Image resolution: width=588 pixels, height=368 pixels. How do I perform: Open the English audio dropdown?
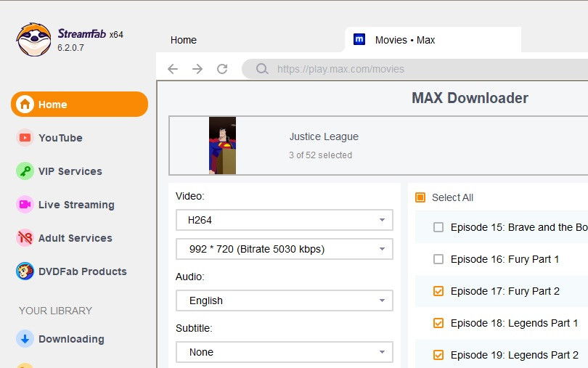click(284, 300)
